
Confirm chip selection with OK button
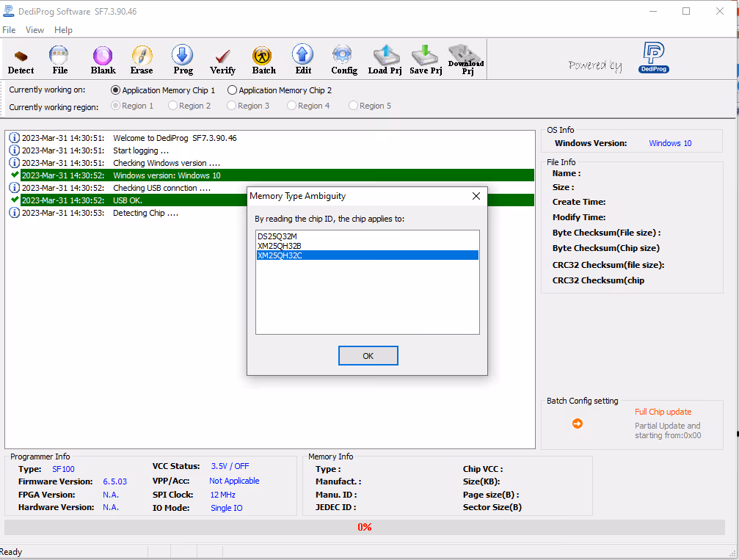point(368,356)
